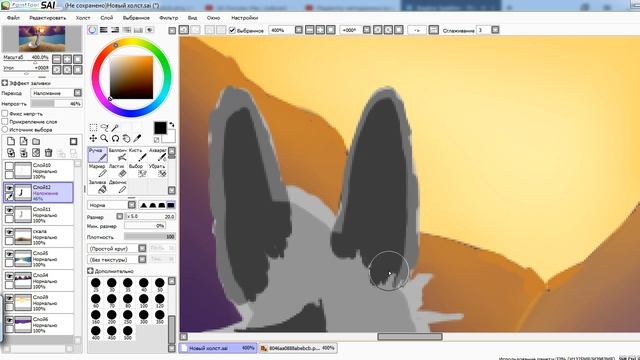
Task: Select the Ластик eraser tool
Action: [x=118, y=171]
